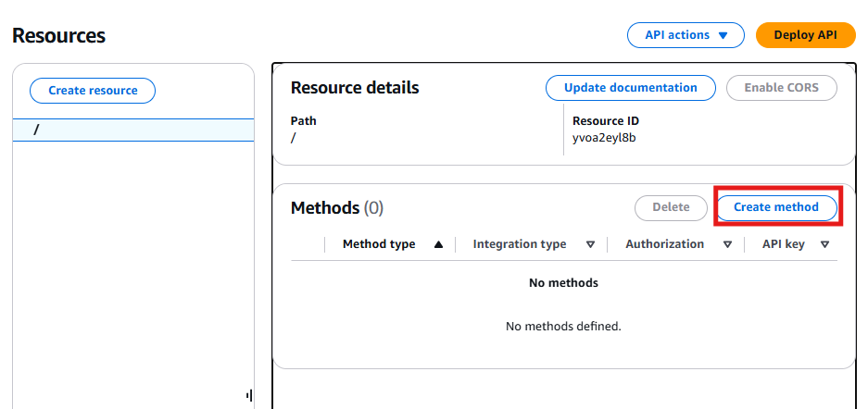Viewport: 868px width, 409px height.
Task: Click sort arrow beside API key
Action: [x=824, y=245]
